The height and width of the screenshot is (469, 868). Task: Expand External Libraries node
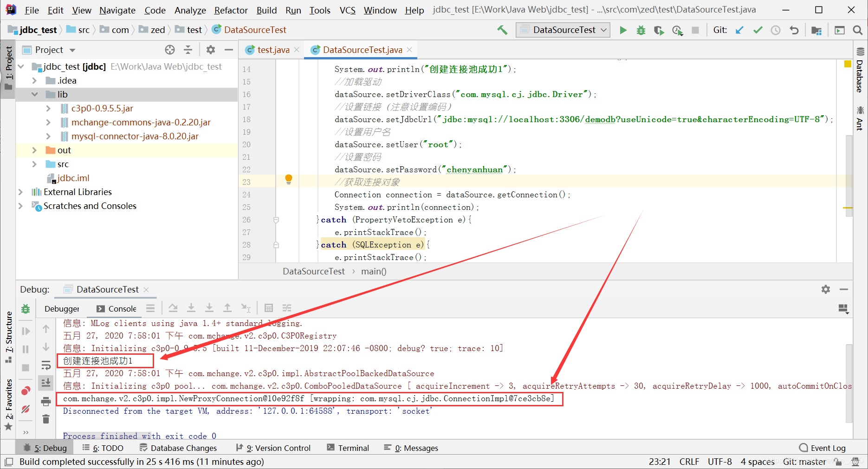tap(21, 192)
